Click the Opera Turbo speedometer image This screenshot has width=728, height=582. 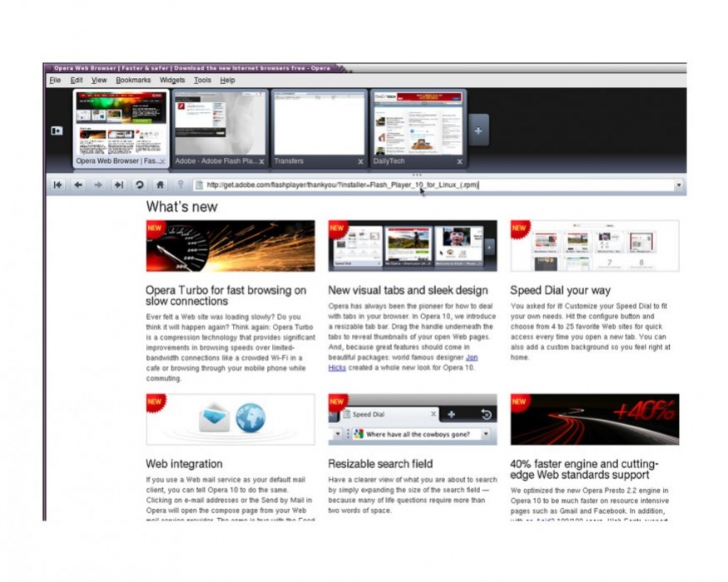230,246
